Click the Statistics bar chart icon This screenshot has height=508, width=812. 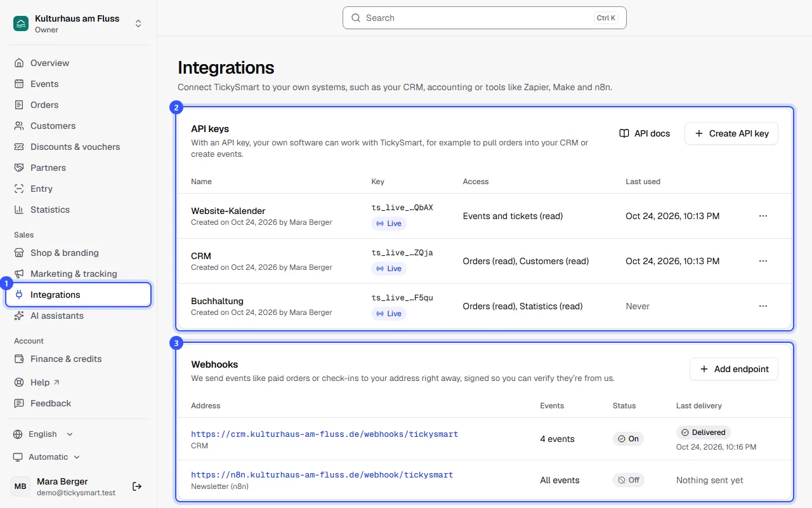(19, 210)
